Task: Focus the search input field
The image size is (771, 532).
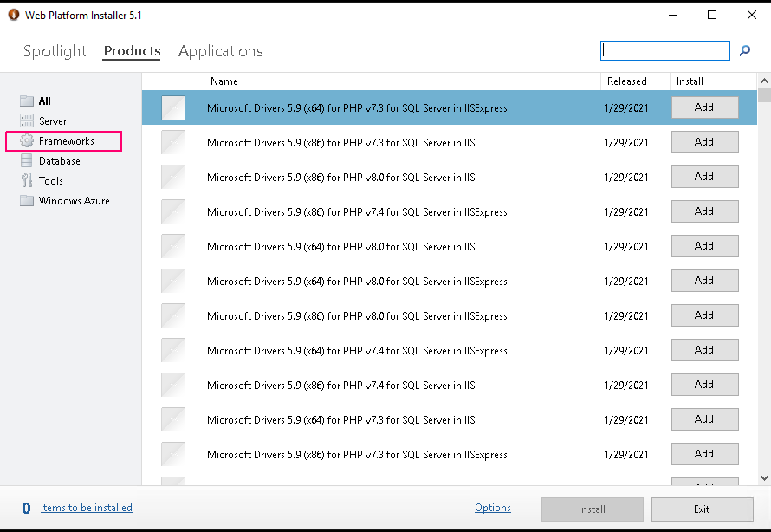Action: click(x=664, y=50)
